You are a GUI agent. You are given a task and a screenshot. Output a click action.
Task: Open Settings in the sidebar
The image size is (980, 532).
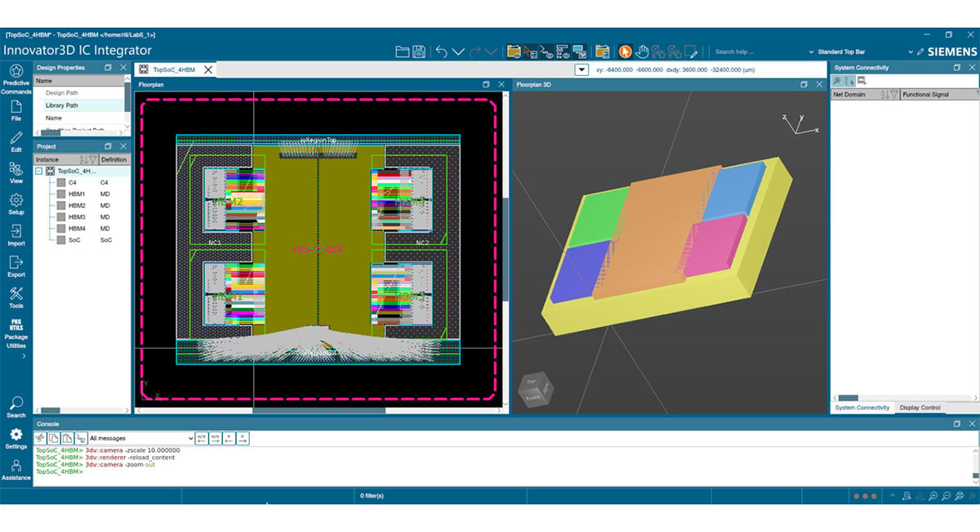[x=16, y=439]
